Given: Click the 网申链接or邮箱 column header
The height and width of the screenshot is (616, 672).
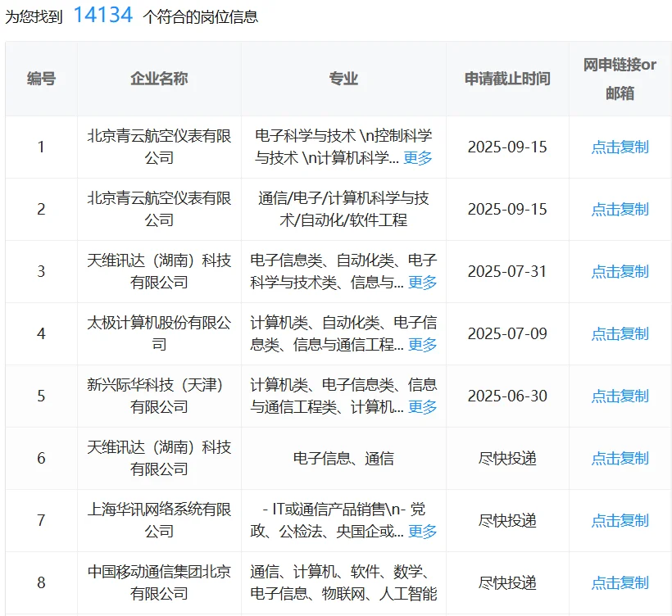Looking at the screenshot, I should click(x=620, y=79).
